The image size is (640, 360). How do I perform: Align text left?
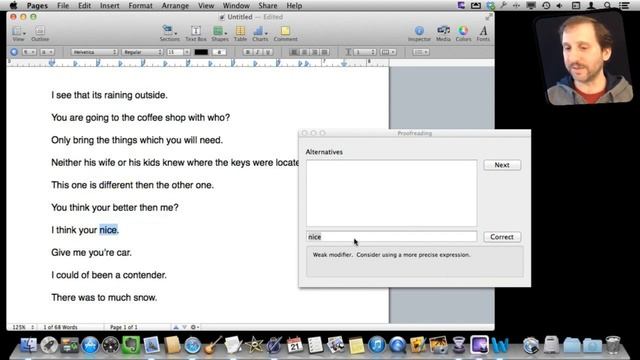294,52
